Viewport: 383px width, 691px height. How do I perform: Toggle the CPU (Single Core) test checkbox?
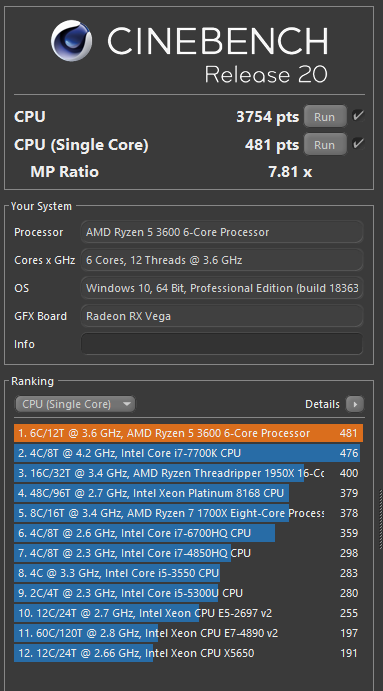pos(358,144)
